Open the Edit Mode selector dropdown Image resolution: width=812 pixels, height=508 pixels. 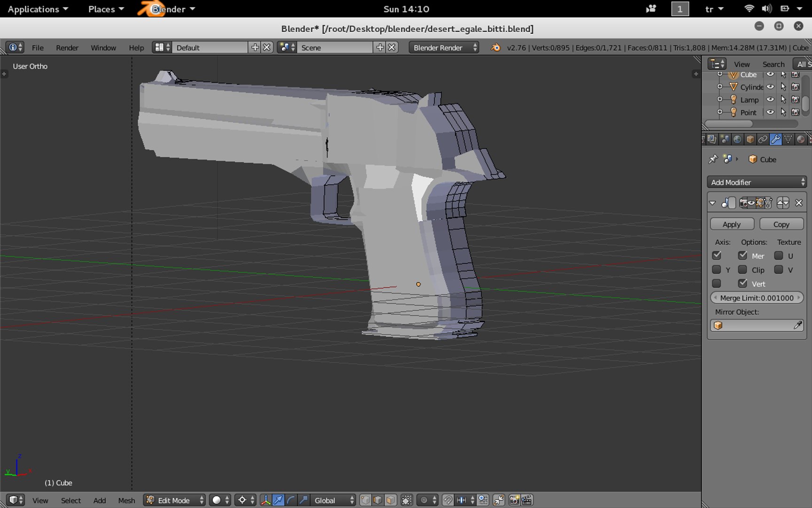click(175, 500)
